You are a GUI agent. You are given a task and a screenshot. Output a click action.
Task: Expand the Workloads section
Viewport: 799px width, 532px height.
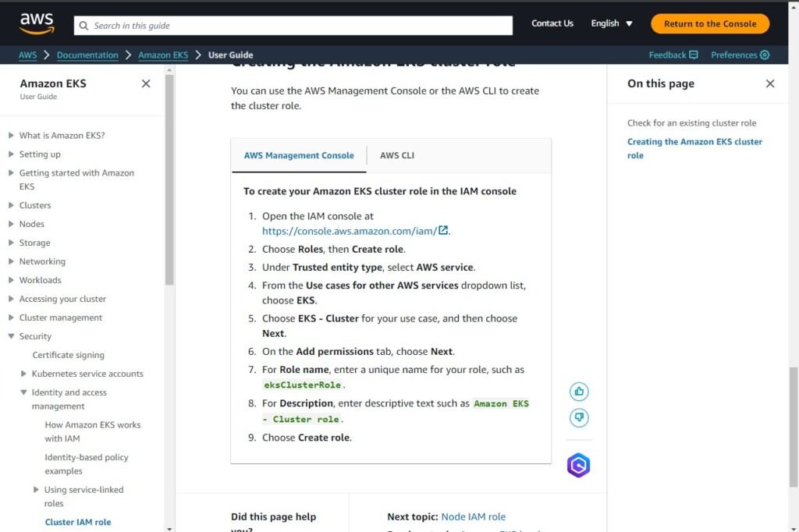[x=11, y=280]
